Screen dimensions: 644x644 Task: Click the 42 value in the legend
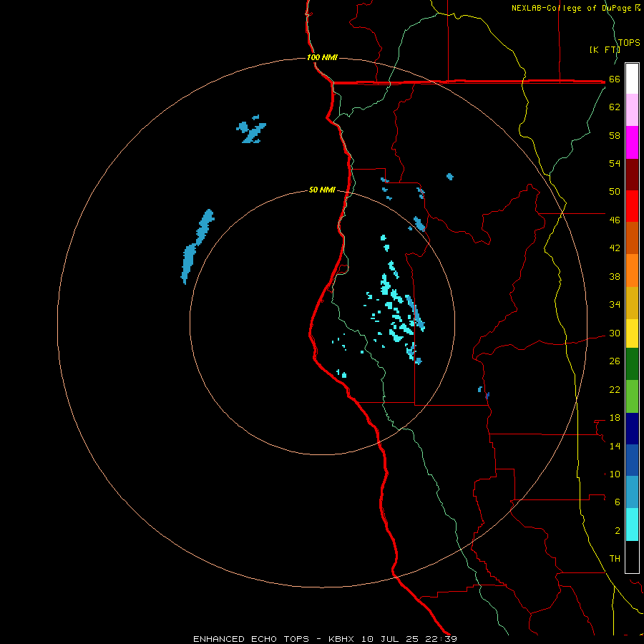pyautogui.click(x=615, y=248)
